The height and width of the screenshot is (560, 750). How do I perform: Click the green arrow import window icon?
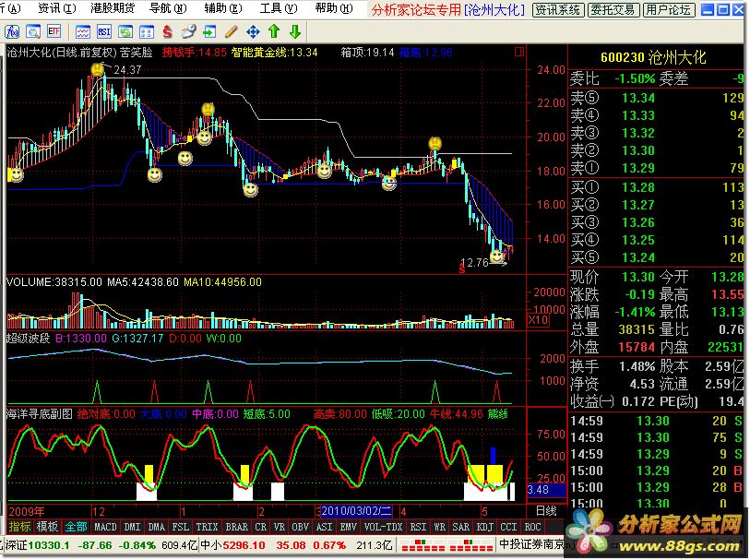pyautogui.click(x=209, y=32)
